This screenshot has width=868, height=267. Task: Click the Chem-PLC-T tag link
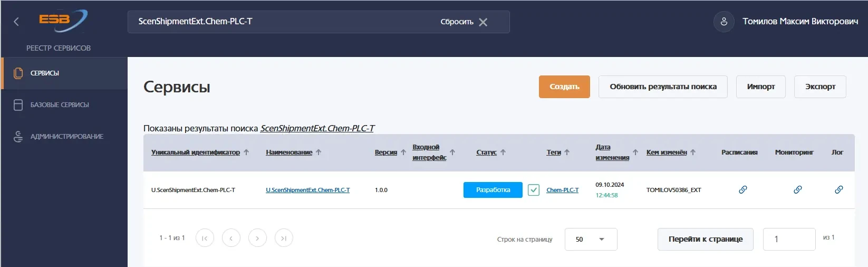click(562, 190)
